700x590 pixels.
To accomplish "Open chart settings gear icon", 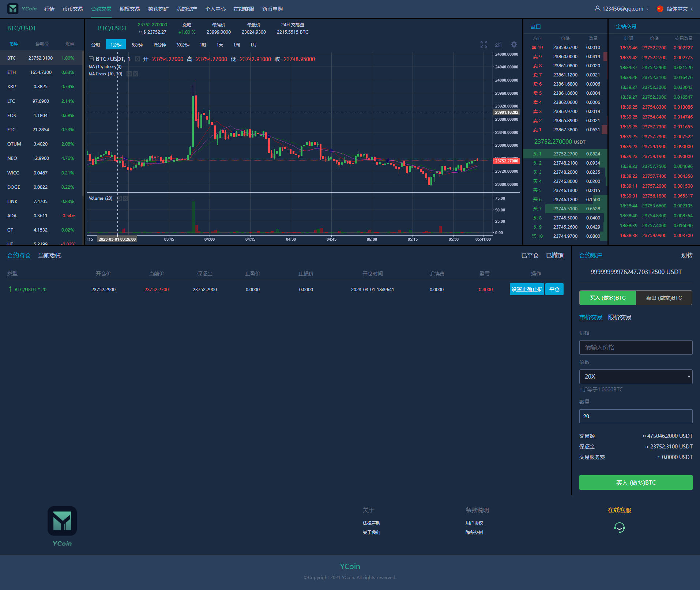I will [x=514, y=45].
